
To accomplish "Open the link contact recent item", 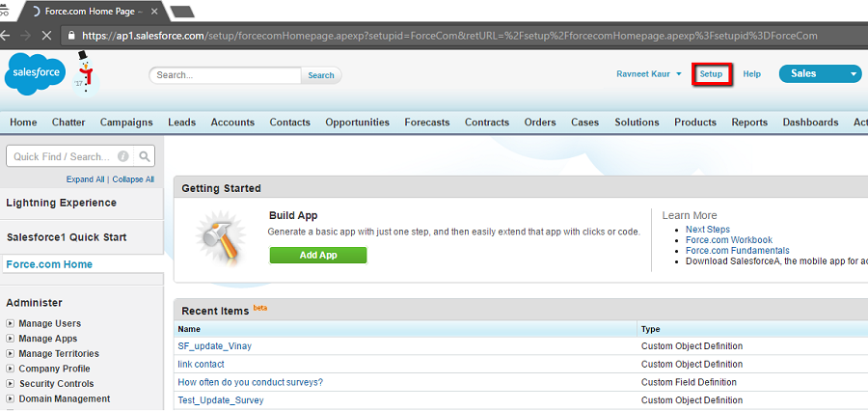I will (201, 364).
